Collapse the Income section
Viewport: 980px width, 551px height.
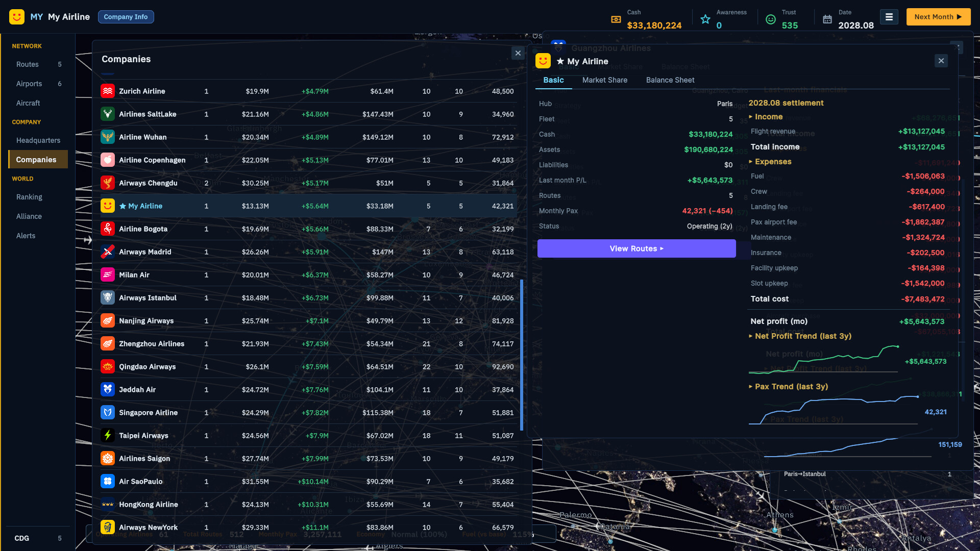click(x=766, y=117)
